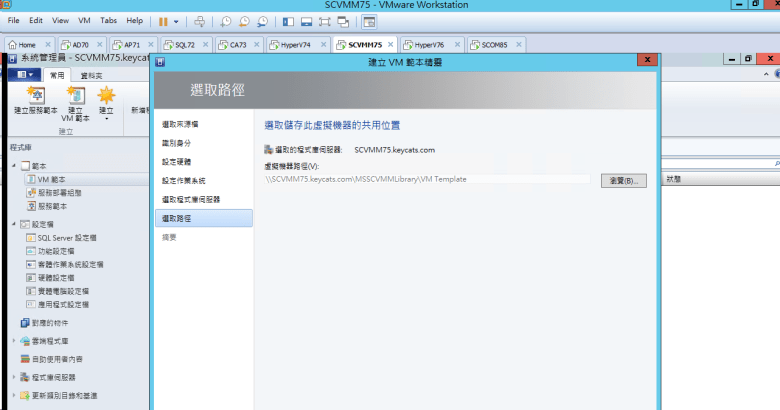This screenshot has width=780, height=410.
Task: Expand the 雲端程式庫 tree node
Action: pyautogui.click(x=14, y=341)
